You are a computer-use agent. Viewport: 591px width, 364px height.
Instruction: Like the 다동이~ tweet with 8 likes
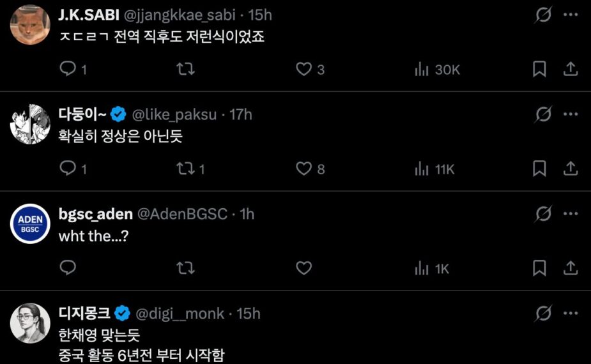click(x=303, y=169)
